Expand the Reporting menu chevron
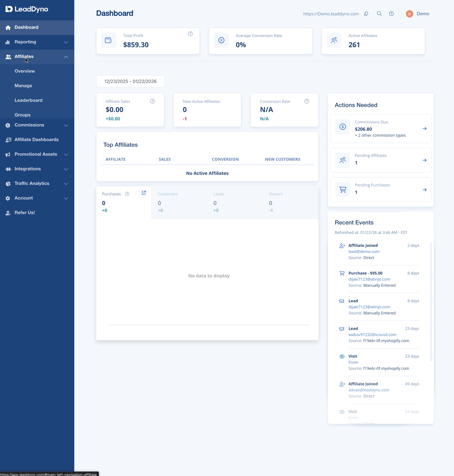The height and width of the screenshot is (476, 454). [66, 42]
